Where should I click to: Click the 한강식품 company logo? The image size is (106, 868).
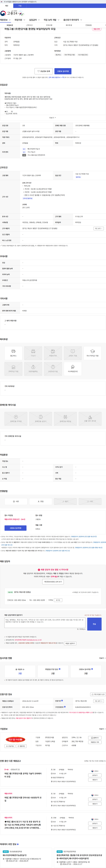tap(15, 739)
